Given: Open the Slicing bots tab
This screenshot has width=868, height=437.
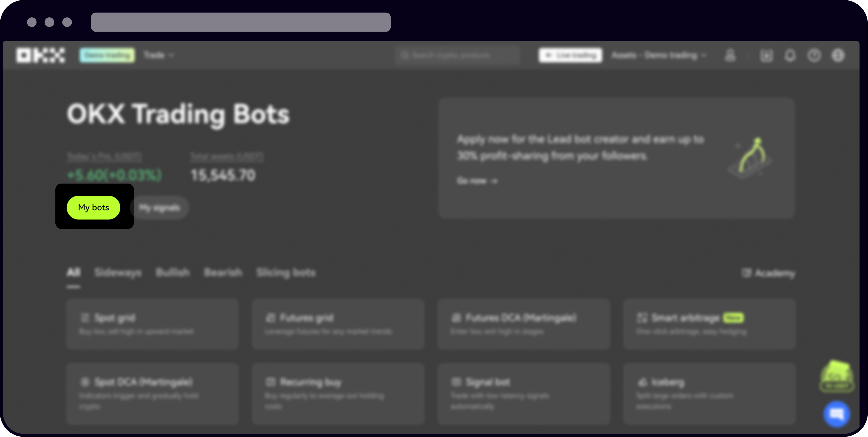Looking at the screenshot, I should tap(286, 273).
